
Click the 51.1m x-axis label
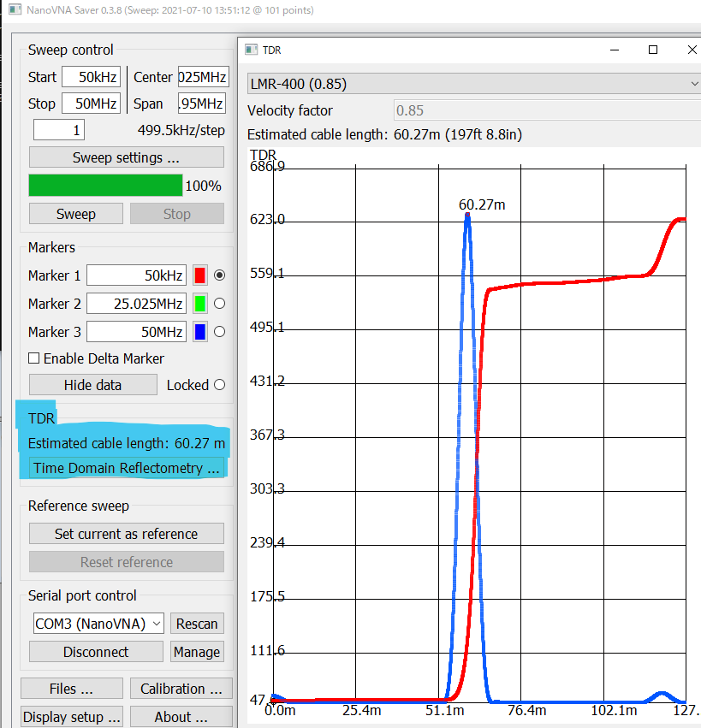point(445,710)
